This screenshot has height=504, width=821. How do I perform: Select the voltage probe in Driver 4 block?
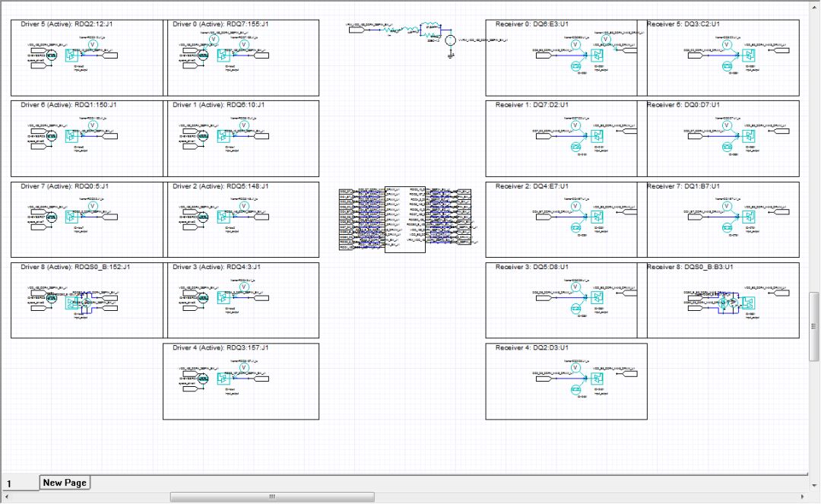tap(243, 368)
